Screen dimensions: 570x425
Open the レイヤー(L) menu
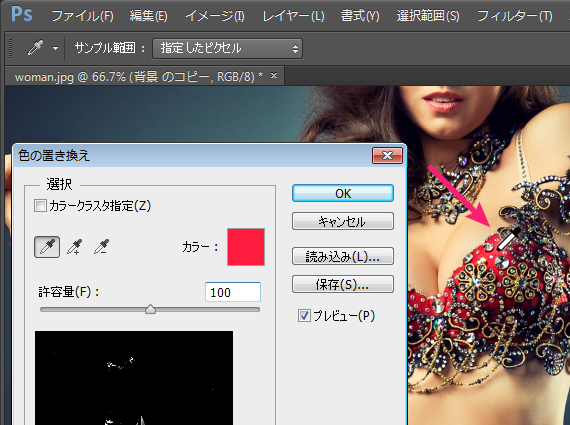click(x=293, y=16)
